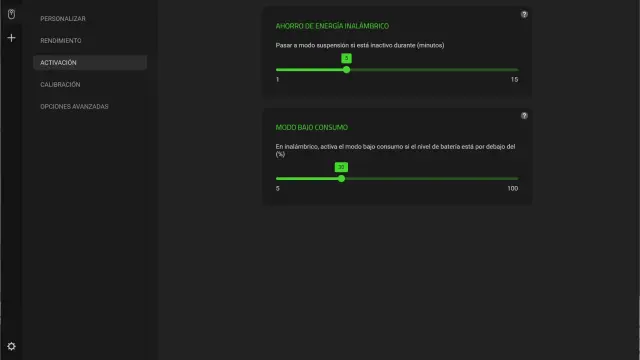Click the sleep-mode minutes slider handle

click(347, 70)
